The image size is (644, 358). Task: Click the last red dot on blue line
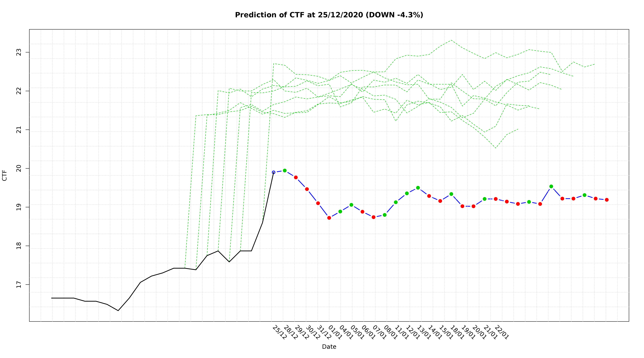[607, 200]
